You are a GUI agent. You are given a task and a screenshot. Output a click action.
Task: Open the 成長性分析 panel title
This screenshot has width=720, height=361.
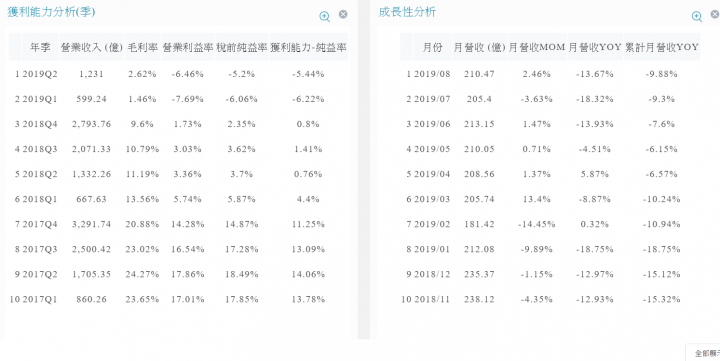(407, 12)
